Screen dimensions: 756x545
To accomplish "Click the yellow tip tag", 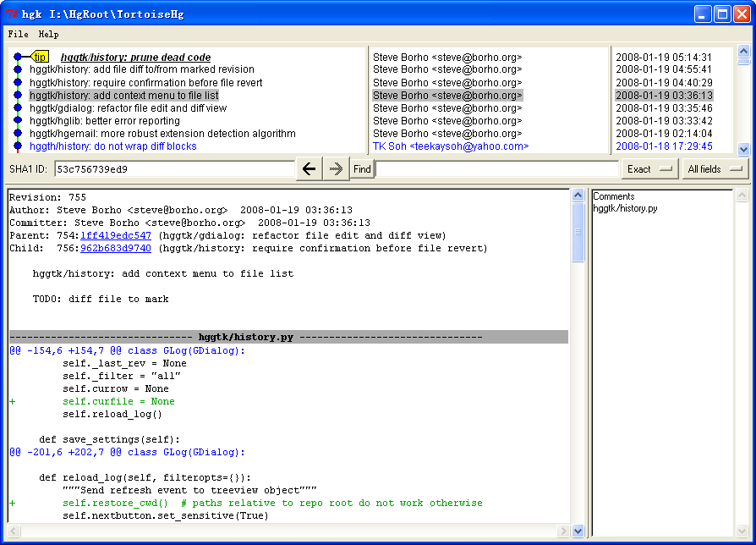I will click(x=40, y=57).
